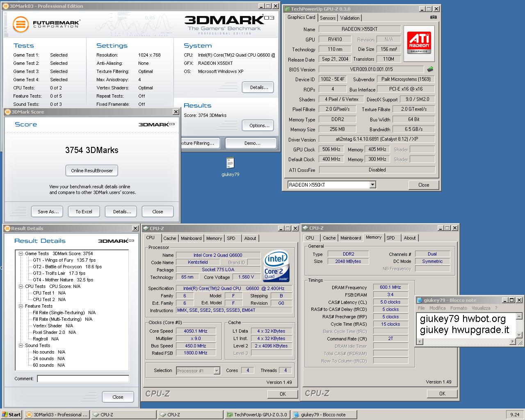Image resolution: width=525 pixels, height=420 pixels.
Task: Click the Driver Version field in GPU-Z
Action: (x=377, y=139)
